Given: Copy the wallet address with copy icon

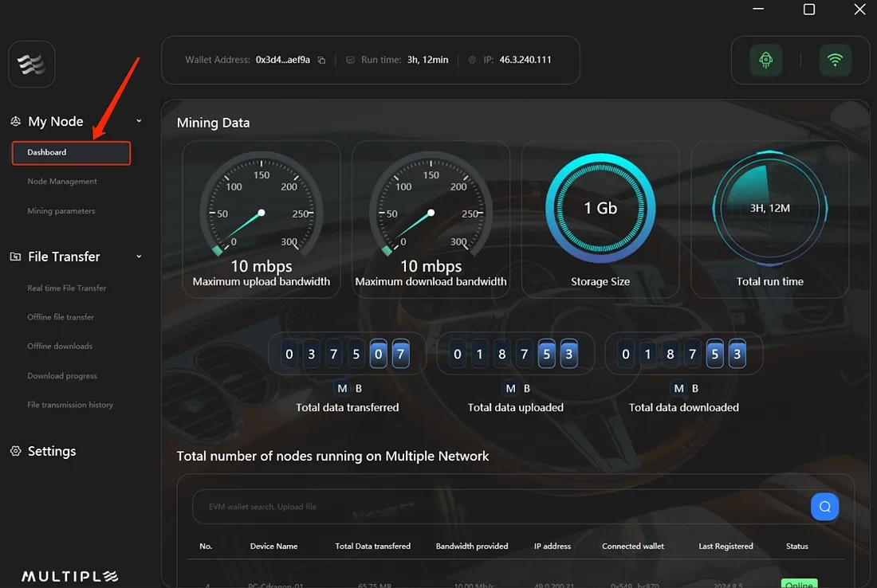Looking at the screenshot, I should [x=321, y=61].
